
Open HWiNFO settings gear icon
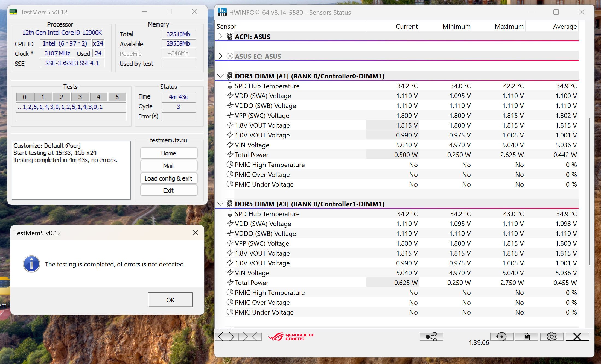tap(552, 337)
